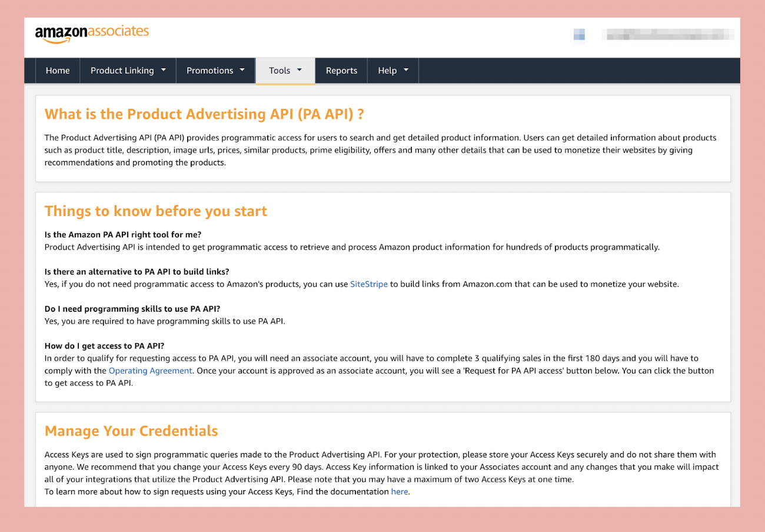
Task: Click the documentation 'here' link
Action: pos(399,491)
